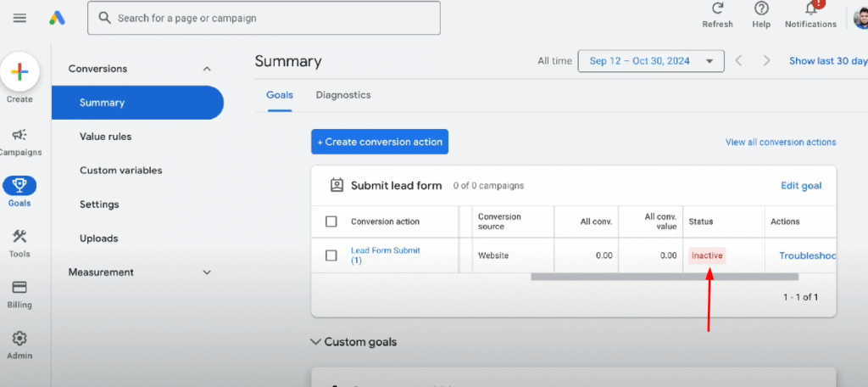The width and height of the screenshot is (868, 387).
Task: Refresh the page data
Action: (717, 15)
